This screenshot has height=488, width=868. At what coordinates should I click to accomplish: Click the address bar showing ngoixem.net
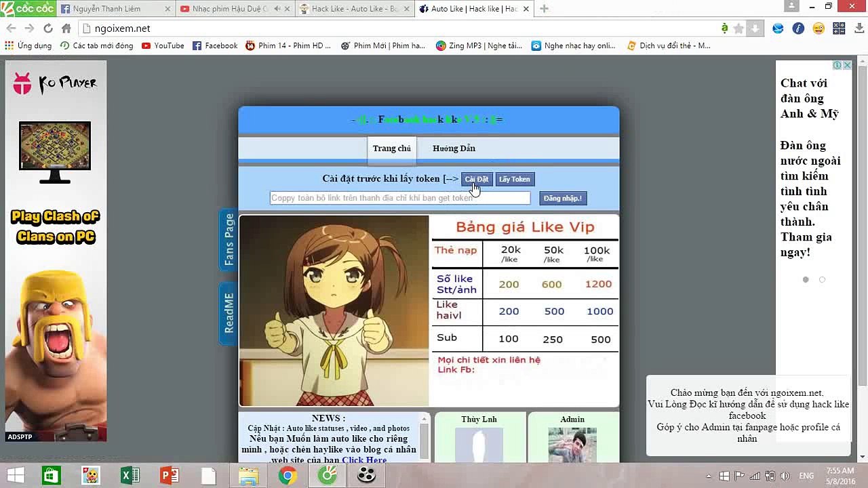[x=400, y=28]
